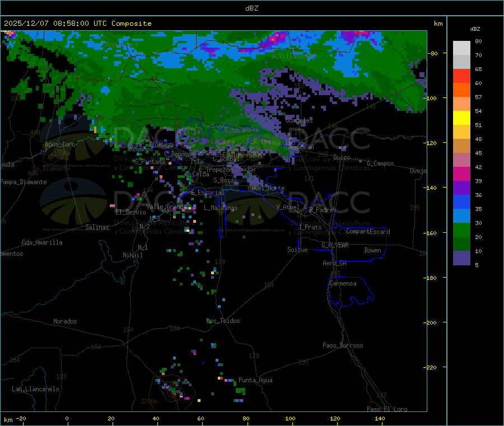Screen dimensions: 504x426
Task: Click the V_Atuel map label
Action: pos(288,207)
